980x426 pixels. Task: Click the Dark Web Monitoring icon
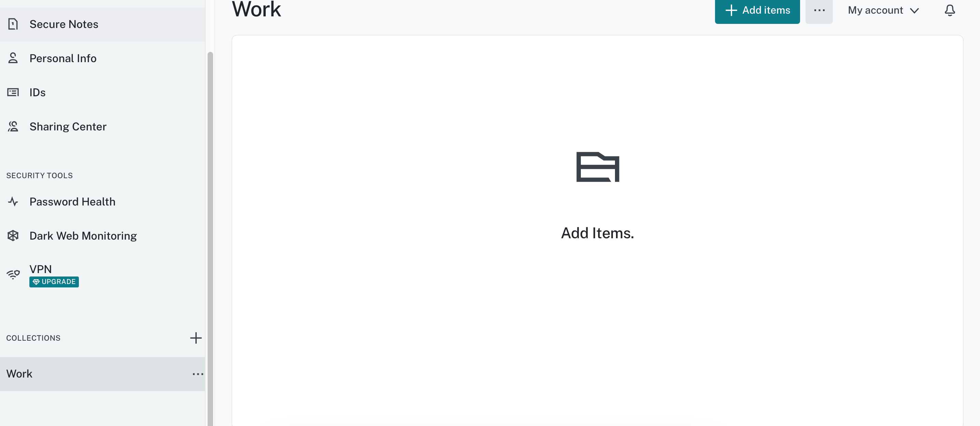pyautogui.click(x=14, y=236)
